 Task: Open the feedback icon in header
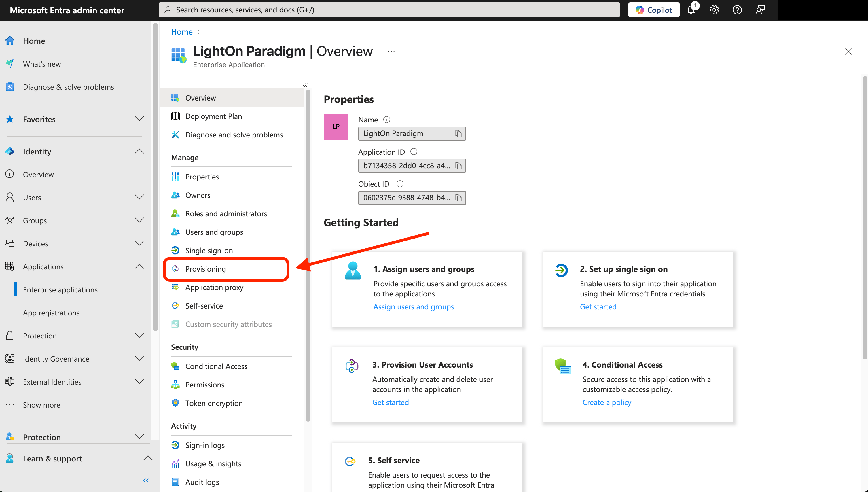coord(760,10)
